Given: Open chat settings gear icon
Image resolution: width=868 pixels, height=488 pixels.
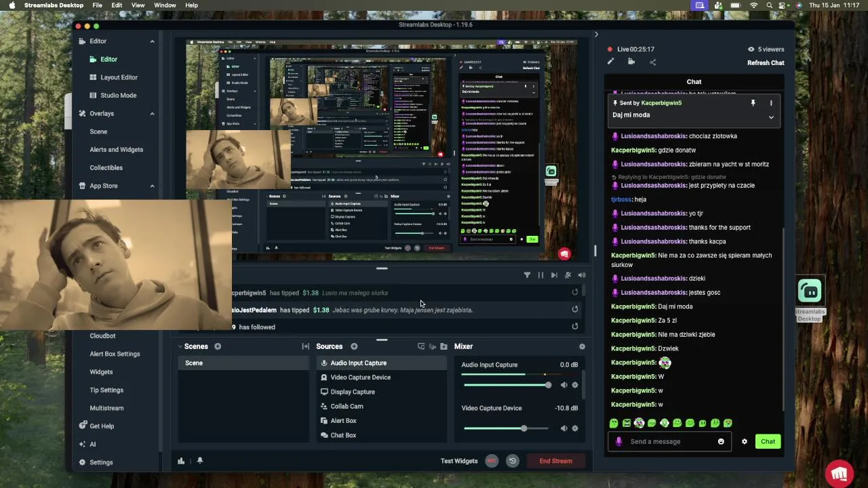Looking at the screenshot, I should click(745, 442).
